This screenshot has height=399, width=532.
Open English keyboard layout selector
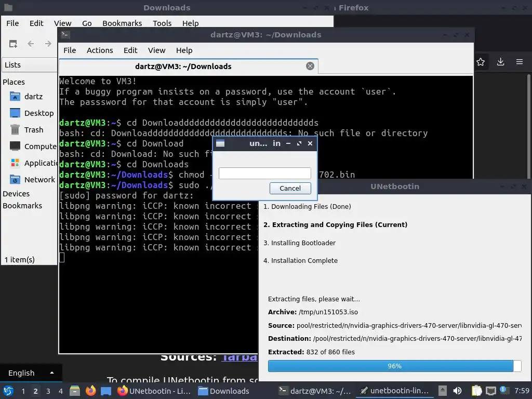pyautogui.click(x=31, y=373)
